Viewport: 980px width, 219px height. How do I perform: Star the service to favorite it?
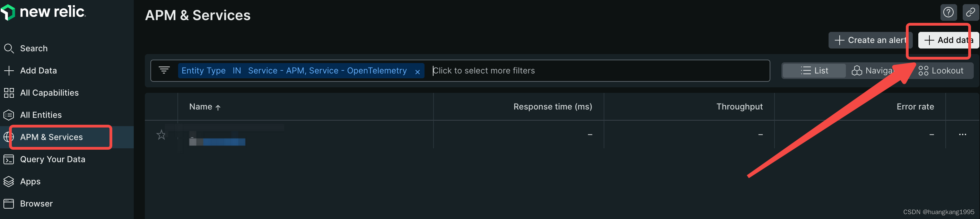tap(161, 134)
